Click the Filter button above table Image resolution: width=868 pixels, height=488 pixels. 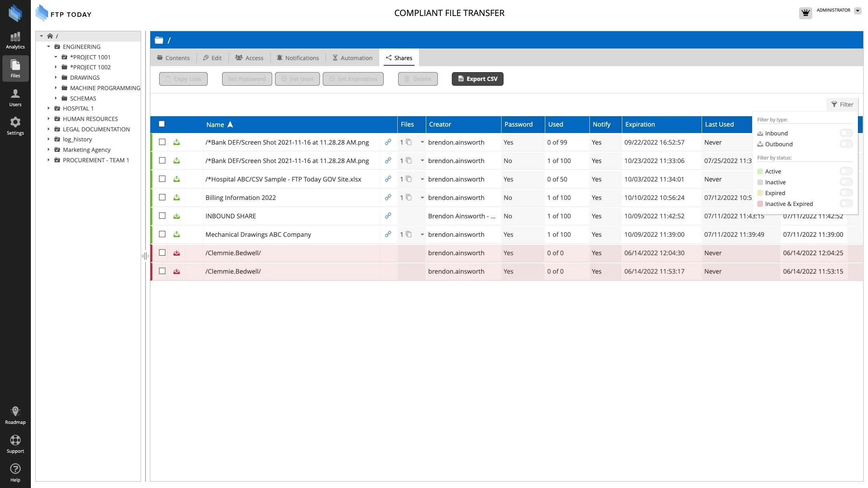[842, 105]
